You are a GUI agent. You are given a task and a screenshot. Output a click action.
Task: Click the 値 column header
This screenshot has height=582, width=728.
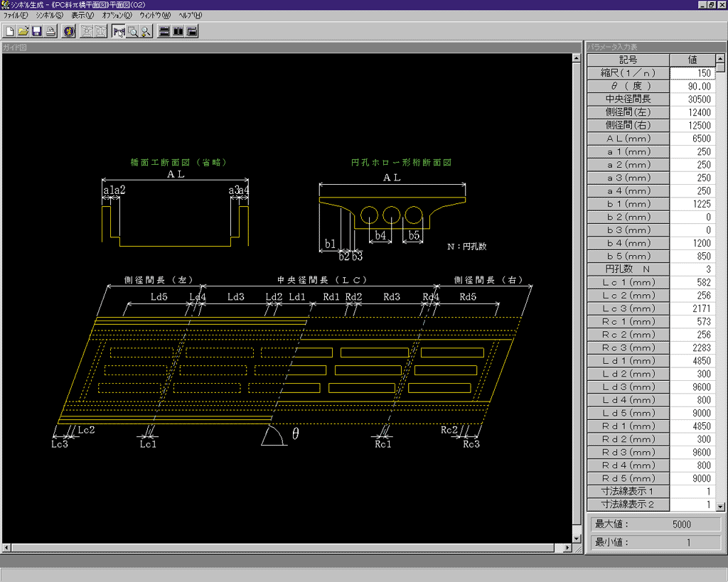point(692,60)
